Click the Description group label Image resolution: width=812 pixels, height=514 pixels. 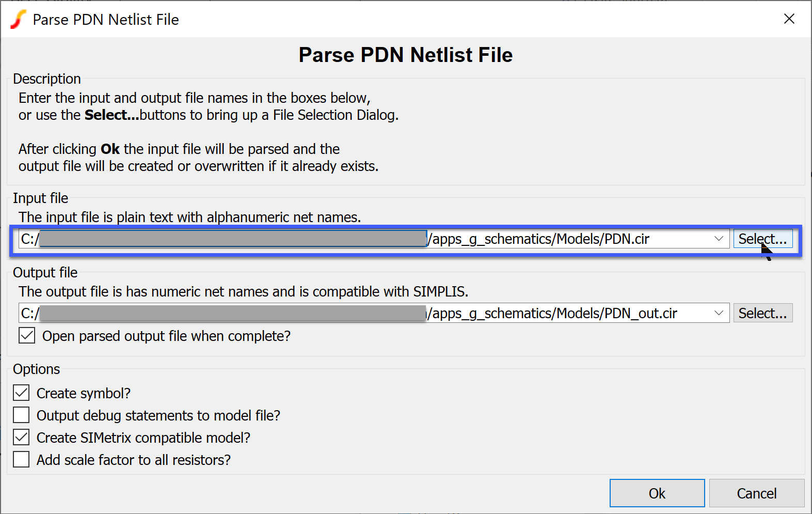click(47, 79)
